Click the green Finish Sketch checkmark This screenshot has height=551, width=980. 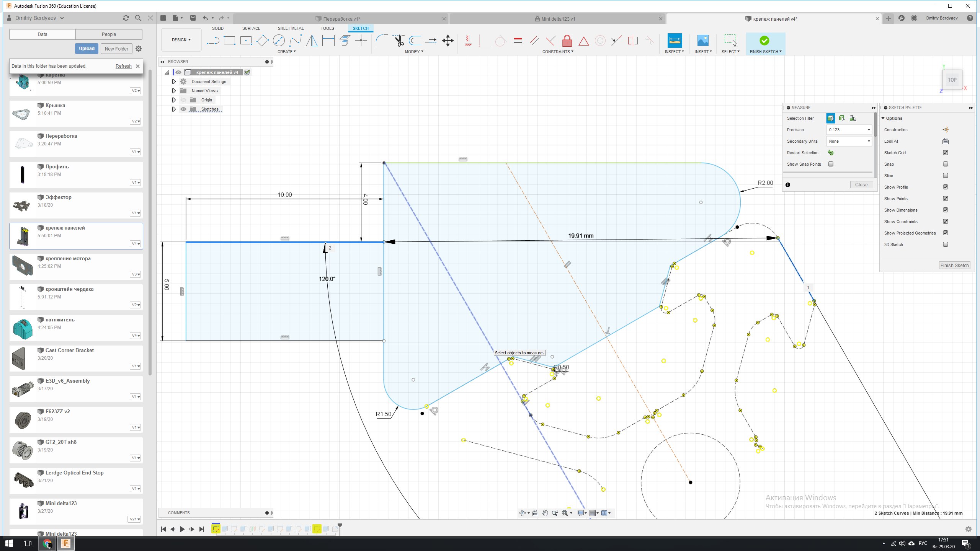coord(764,41)
